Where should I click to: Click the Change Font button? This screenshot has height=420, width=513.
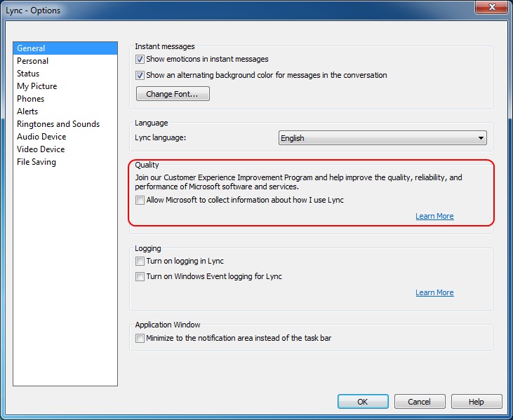(173, 94)
